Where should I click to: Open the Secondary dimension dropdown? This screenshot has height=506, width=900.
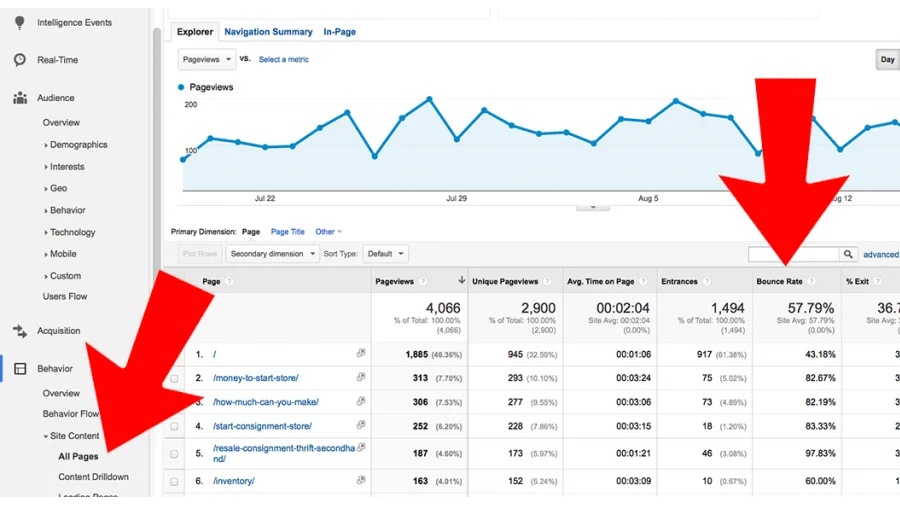pos(273,254)
